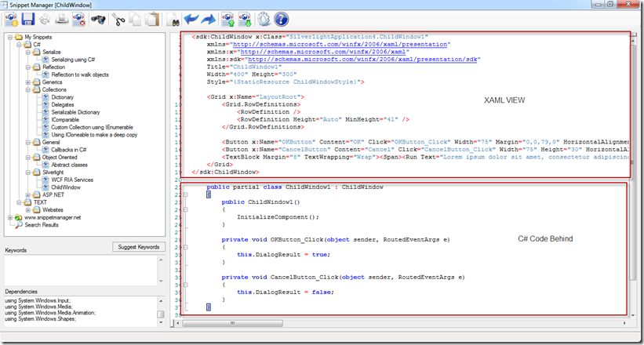
Task: Click the refresh sync arrows icon
Action: (x=45, y=20)
